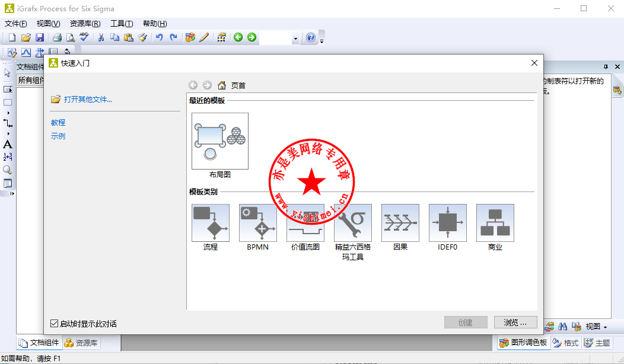Image resolution: width=624 pixels, height=364 pixels.
Task: Click the green Forward arrow in the toolbar
Action: click(x=252, y=37)
